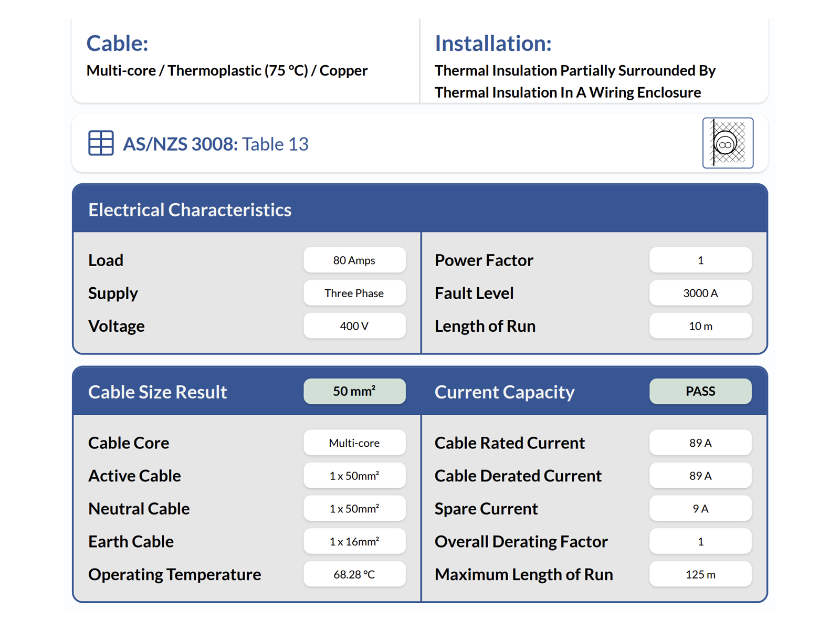Viewport: 840px width, 630px height.
Task: Edit the Fault Level value of 3000 A
Action: (x=700, y=293)
